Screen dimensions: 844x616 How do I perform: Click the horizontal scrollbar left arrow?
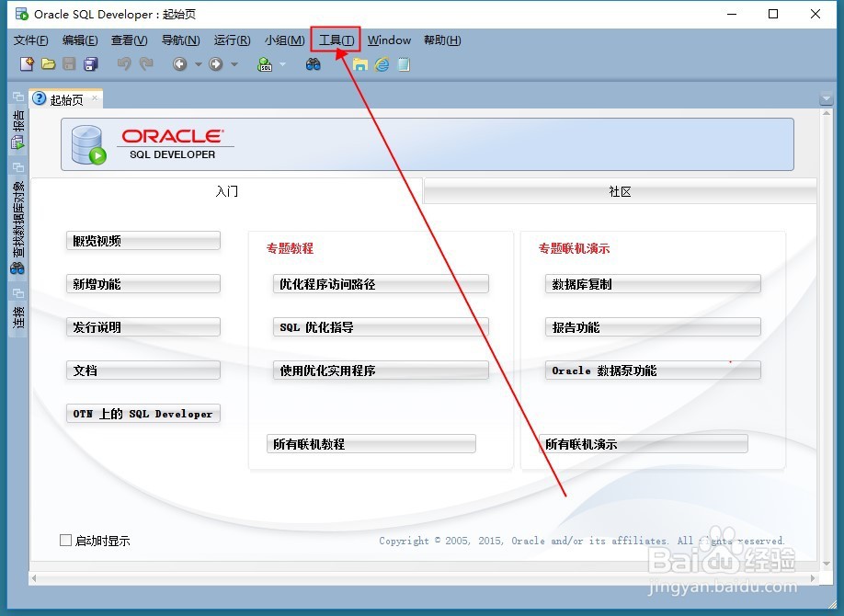(x=34, y=578)
